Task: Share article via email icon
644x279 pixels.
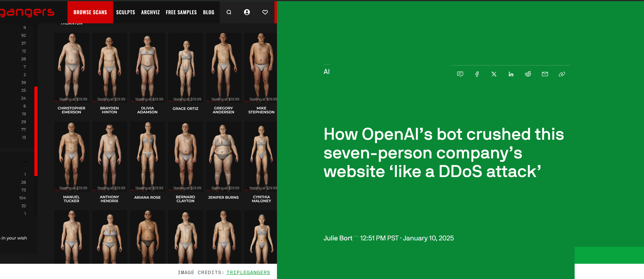Action: coord(545,74)
